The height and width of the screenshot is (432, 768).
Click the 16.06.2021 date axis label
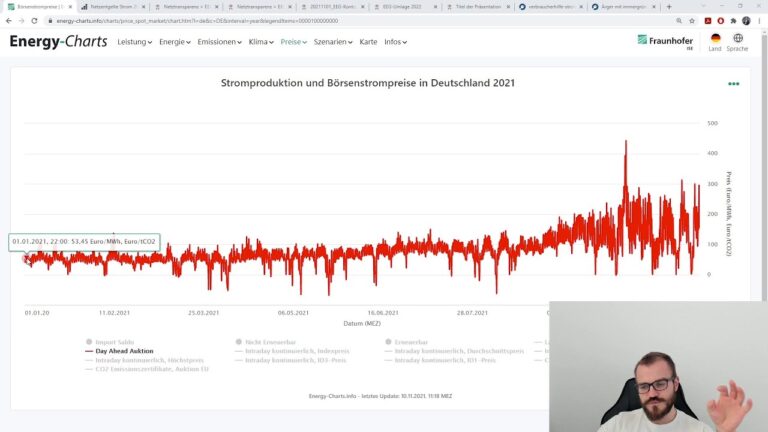(383, 312)
